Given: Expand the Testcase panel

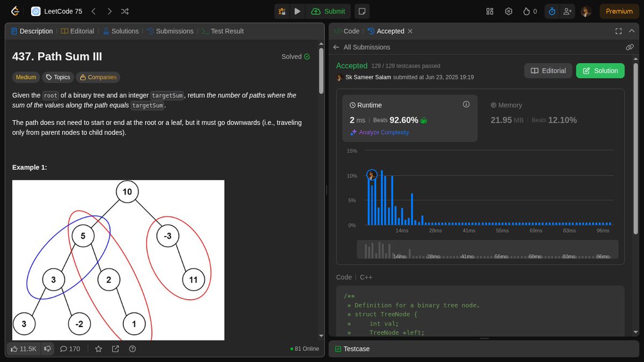Looking at the screenshot, I should click(352, 349).
